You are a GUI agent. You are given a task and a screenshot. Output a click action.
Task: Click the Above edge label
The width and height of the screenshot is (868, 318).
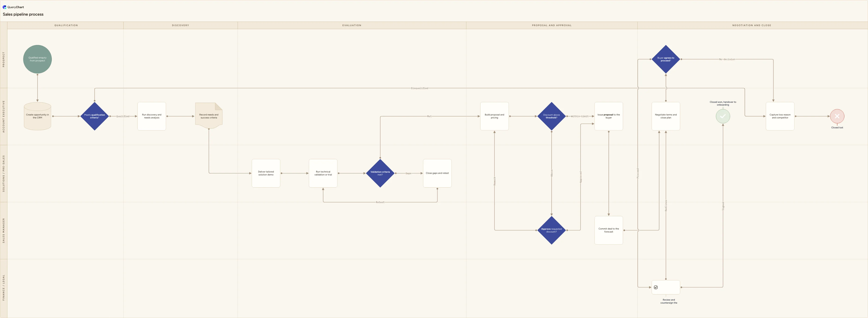tap(552, 173)
